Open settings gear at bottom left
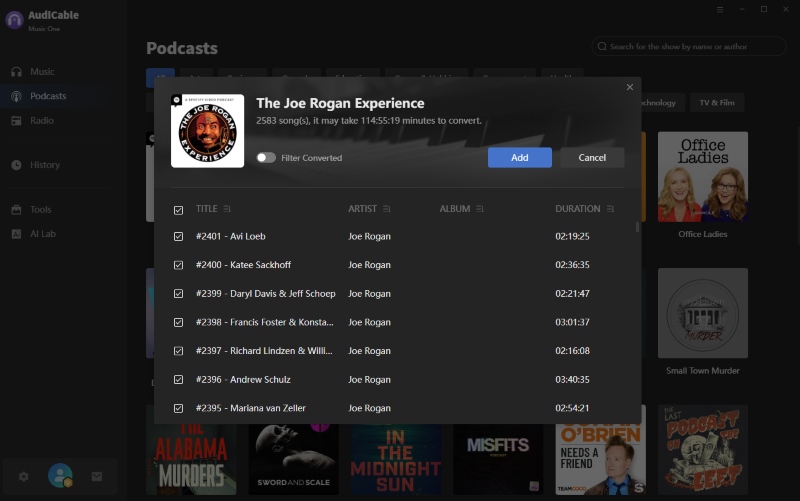Viewport: 800px width, 501px height. (x=23, y=477)
